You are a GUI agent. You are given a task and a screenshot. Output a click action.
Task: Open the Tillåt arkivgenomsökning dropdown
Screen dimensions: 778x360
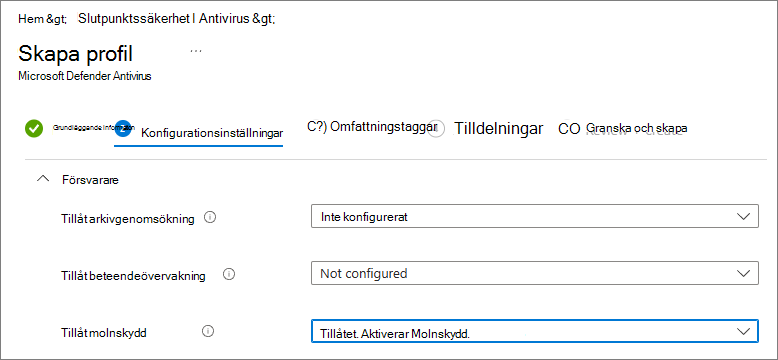point(535,216)
